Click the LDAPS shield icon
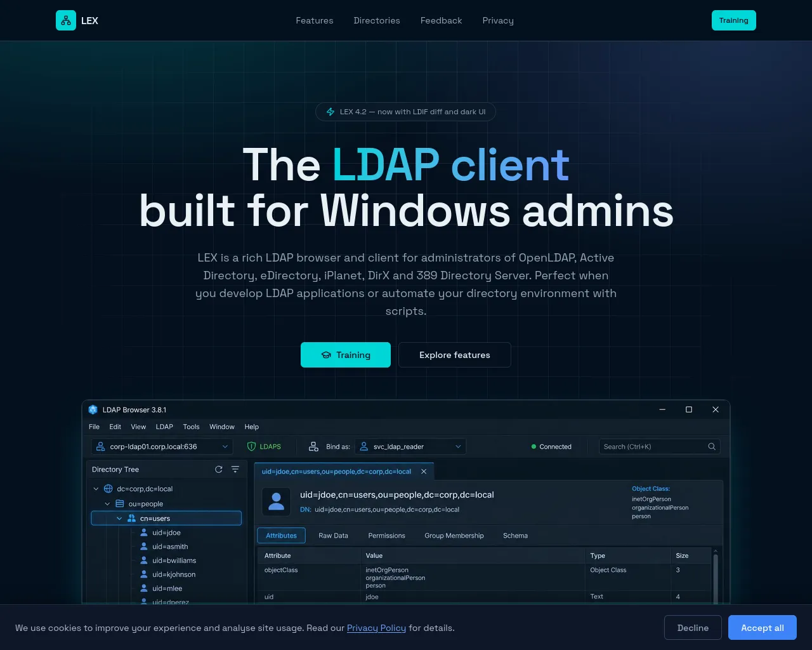Image resolution: width=812 pixels, height=650 pixels. [x=251, y=447]
